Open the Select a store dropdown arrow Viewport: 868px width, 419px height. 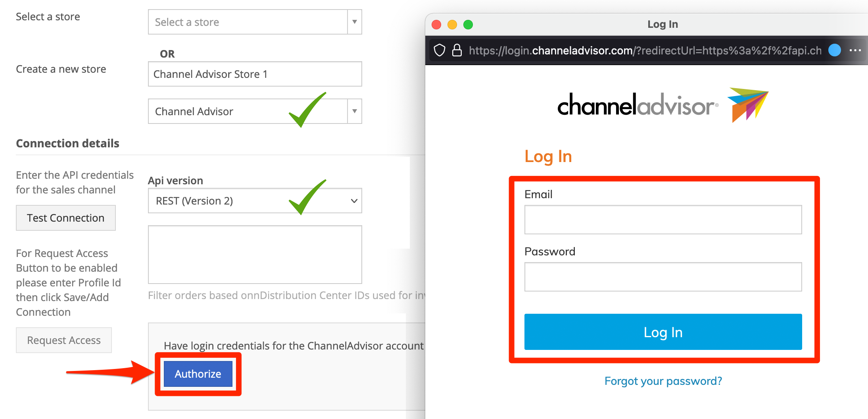pyautogui.click(x=355, y=22)
